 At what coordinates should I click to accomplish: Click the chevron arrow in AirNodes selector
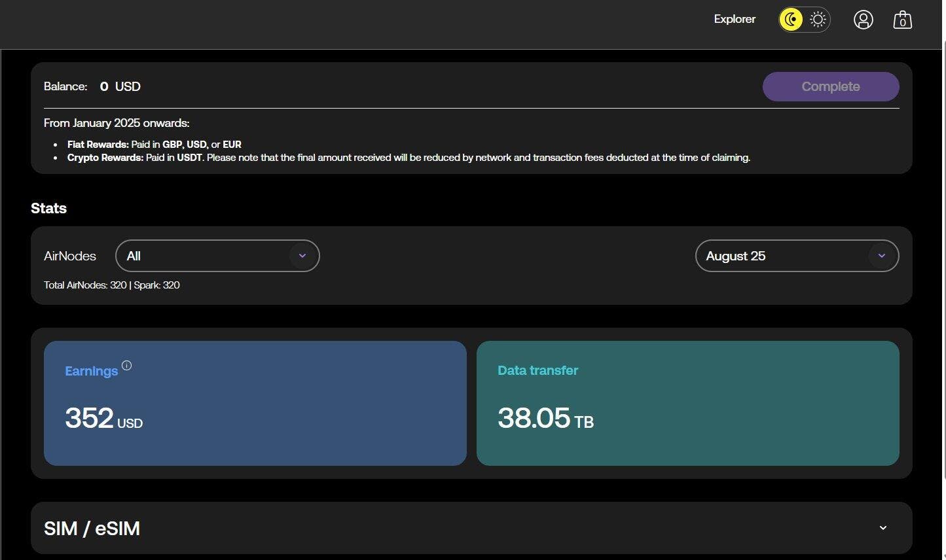click(302, 256)
